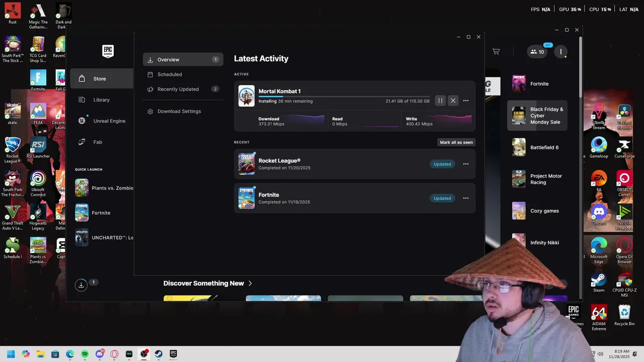Click the Mortal Kombat 1 game thumbnail
The height and width of the screenshot is (362, 644).
(x=247, y=96)
